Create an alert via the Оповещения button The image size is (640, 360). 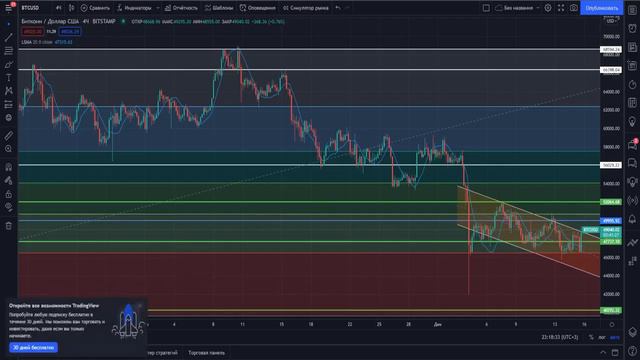coord(258,8)
